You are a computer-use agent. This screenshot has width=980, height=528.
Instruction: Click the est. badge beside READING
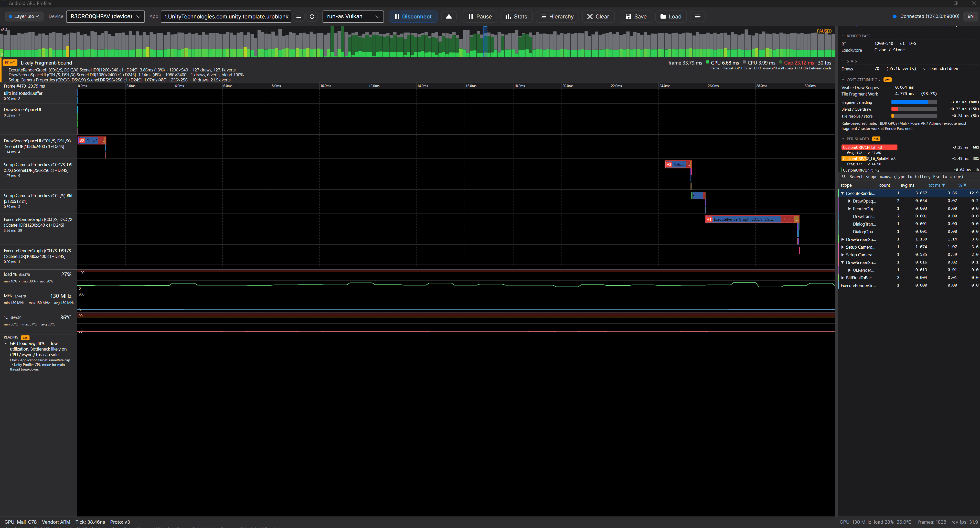tap(25, 338)
